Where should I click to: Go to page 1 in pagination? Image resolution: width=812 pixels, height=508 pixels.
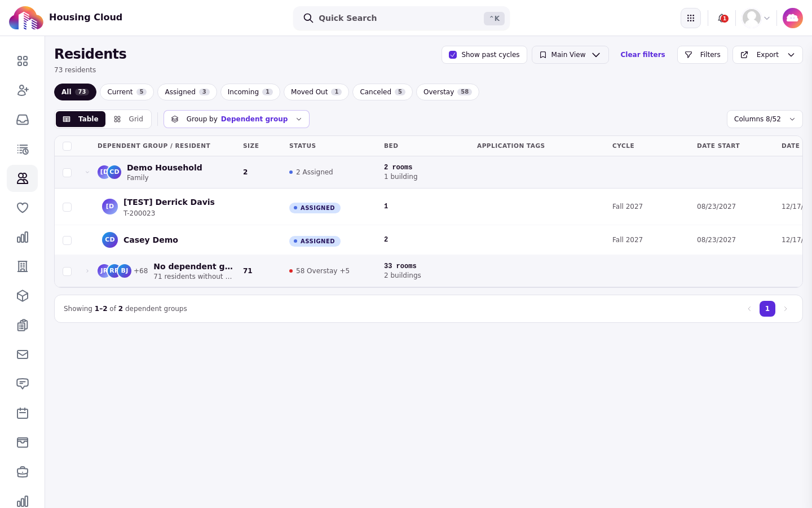pyautogui.click(x=767, y=309)
